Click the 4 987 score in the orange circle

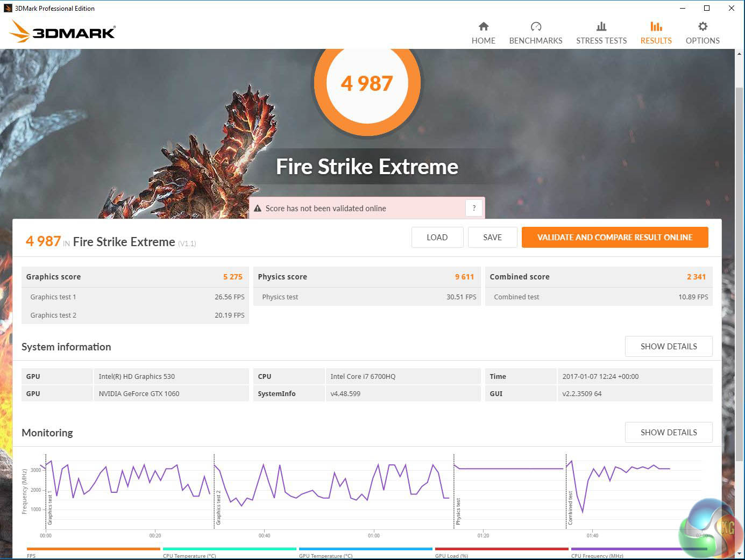click(x=367, y=83)
